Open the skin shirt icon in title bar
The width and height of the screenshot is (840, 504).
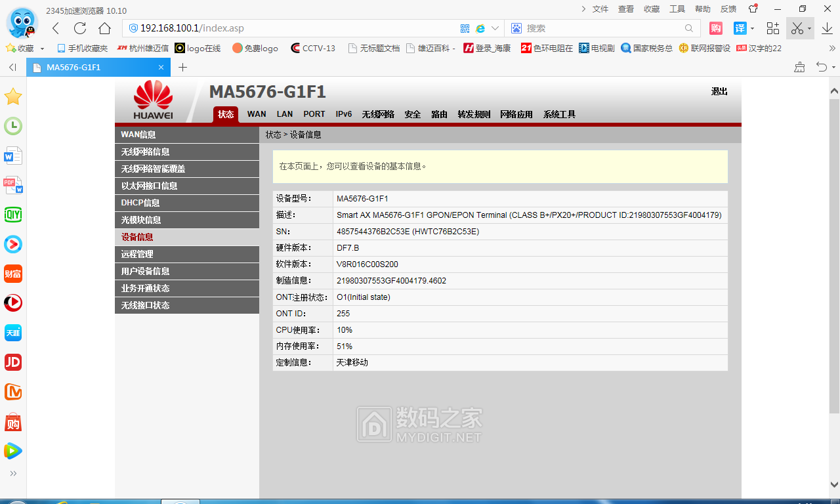[753, 9]
